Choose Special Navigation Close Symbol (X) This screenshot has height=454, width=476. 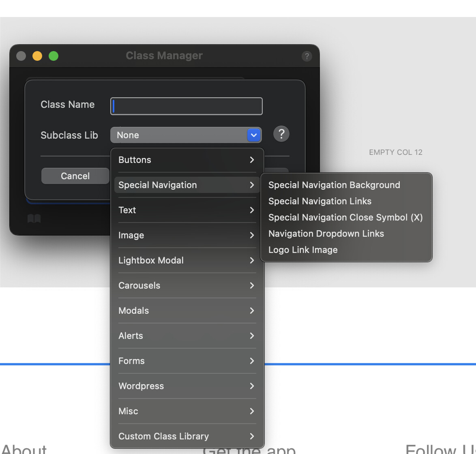[x=345, y=217]
